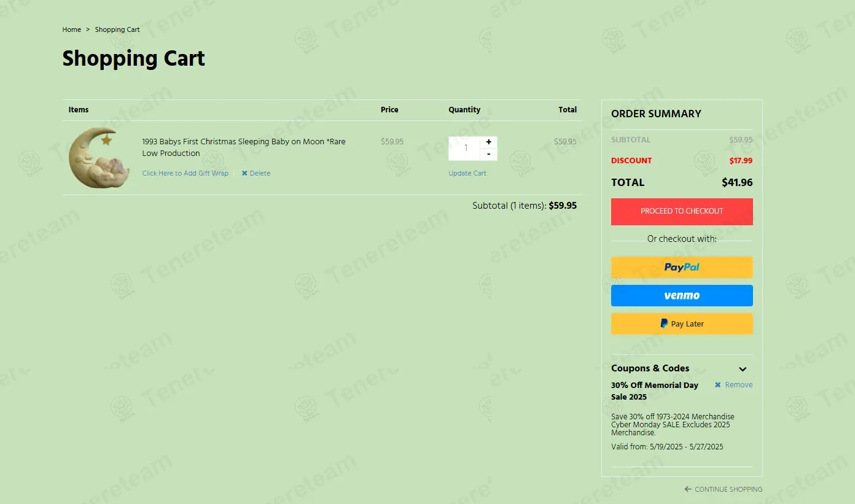The image size is (855, 504).
Task: Click the Quantity column header
Action: click(464, 110)
